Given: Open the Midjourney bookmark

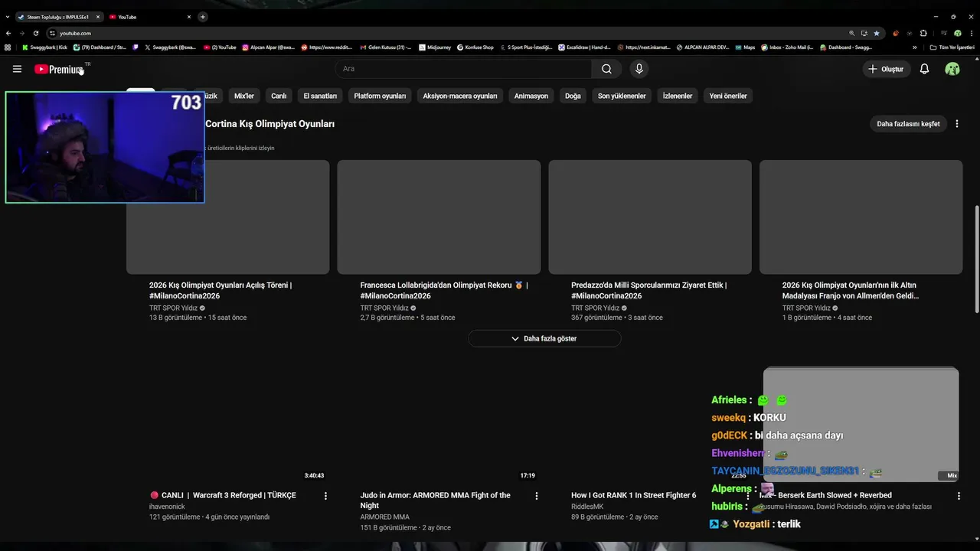Looking at the screenshot, I should point(435,47).
